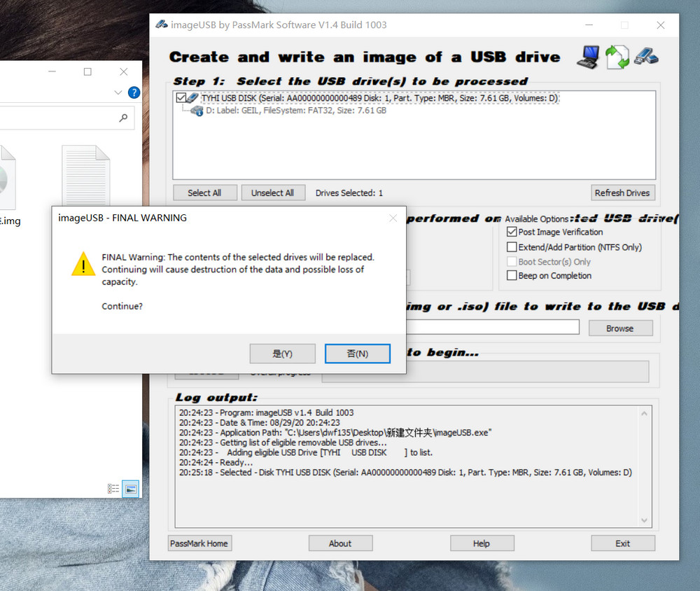Uncheck Post Image Verification
This screenshot has height=591, width=700.
pos(512,232)
